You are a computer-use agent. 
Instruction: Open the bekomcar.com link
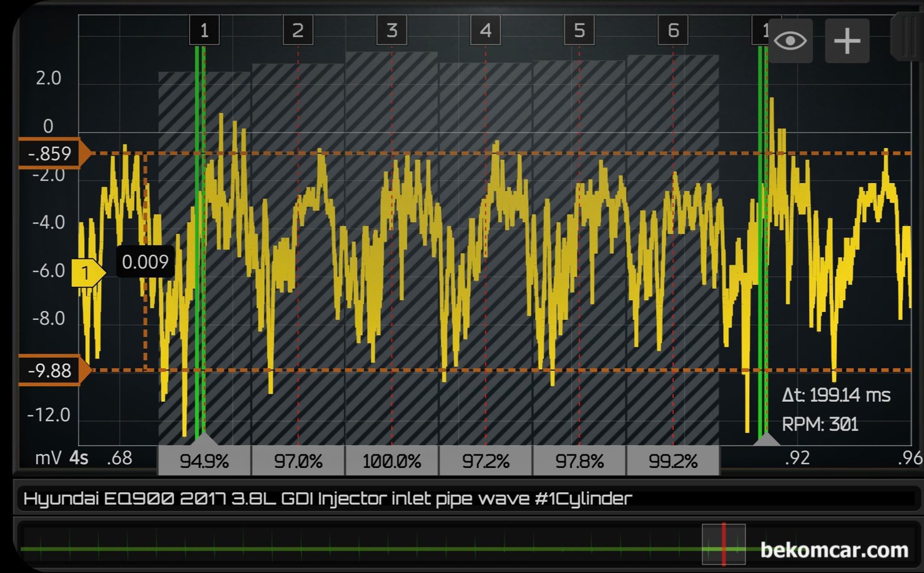(835, 549)
